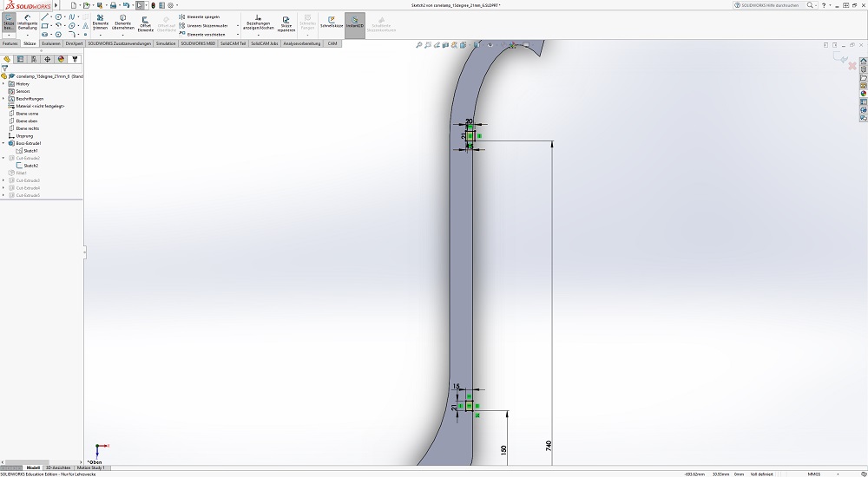The width and height of the screenshot is (868, 477).
Task: Switch to the Evaluieren tab
Action: tap(51, 43)
